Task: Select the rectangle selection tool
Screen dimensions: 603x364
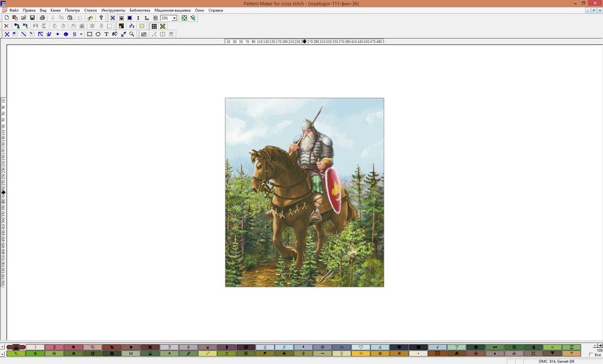Action: coord(90,34)
